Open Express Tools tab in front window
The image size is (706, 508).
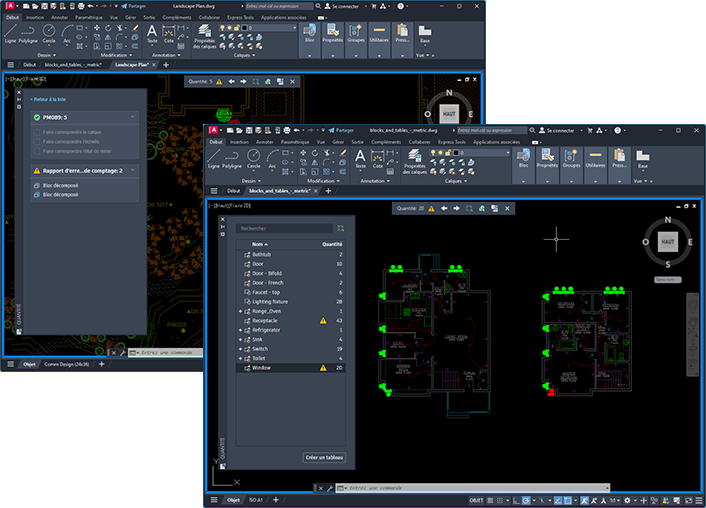point(452,142)
